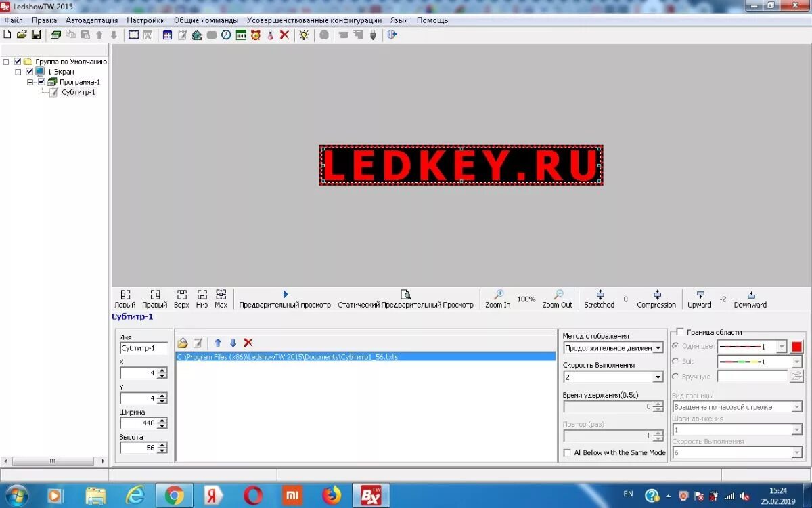Click the exit door icon in toolbar
The height and width of the screenshot is (508, 812).
pyautogui.click(x=392, y=35)
